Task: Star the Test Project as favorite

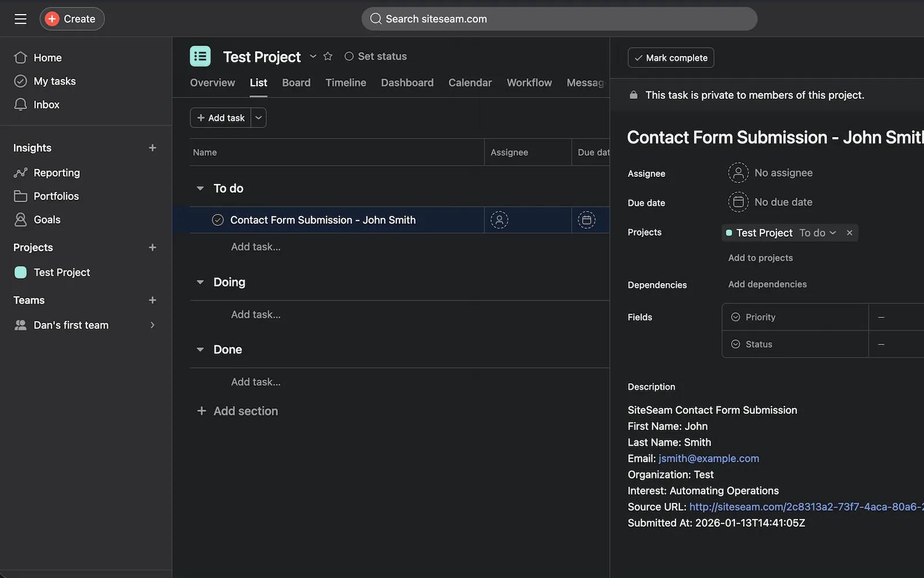Action: pyautogui.click(x=328, y=56)
